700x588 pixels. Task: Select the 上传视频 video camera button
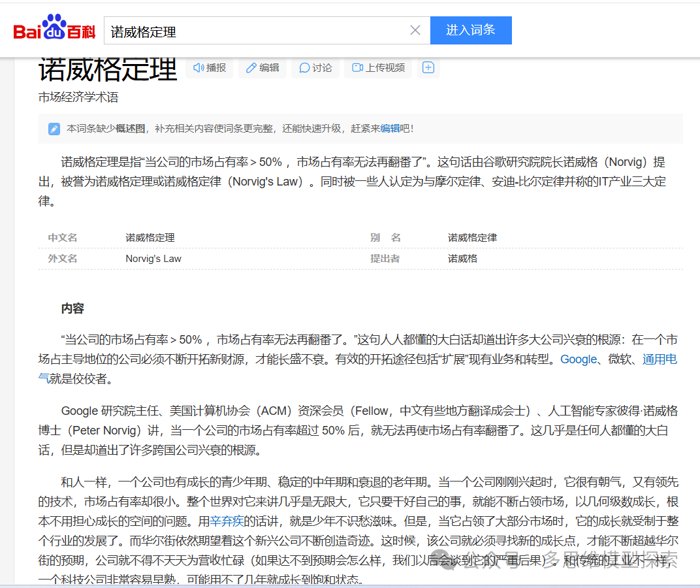click(378, 68)
